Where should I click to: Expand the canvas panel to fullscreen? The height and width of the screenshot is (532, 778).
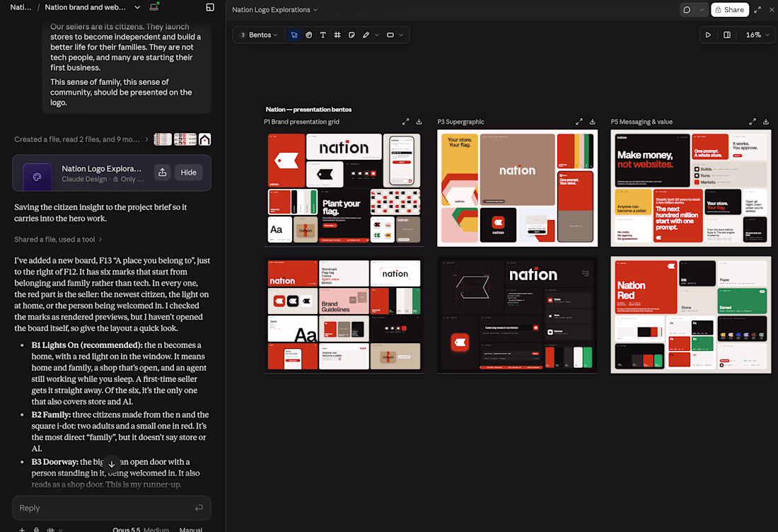[757, 9]
